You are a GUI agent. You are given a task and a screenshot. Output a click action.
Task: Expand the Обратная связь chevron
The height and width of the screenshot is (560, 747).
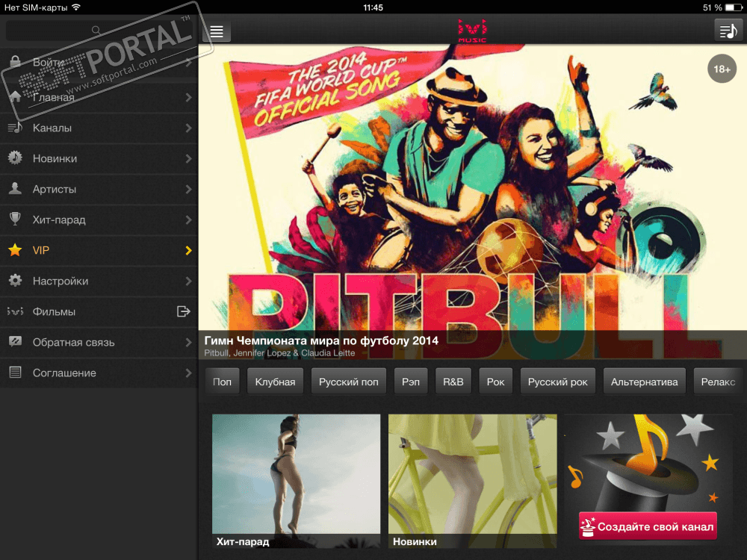point(189,343)
